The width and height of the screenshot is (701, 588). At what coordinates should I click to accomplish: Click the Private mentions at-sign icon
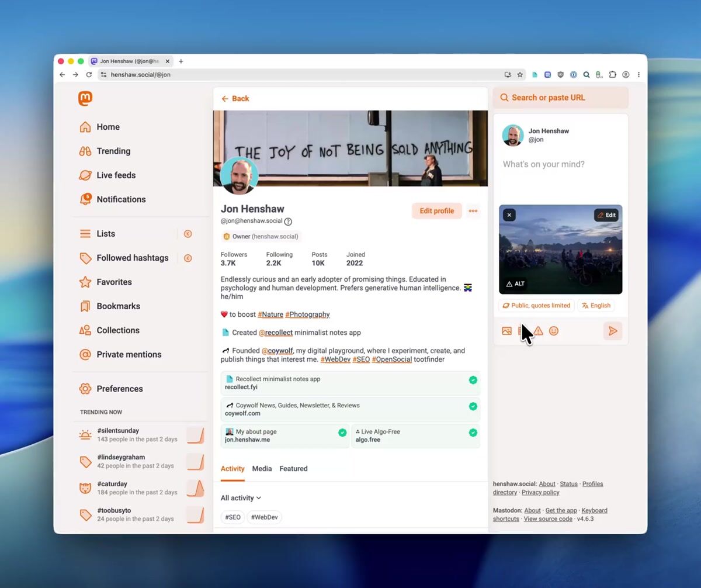point(85,354)
